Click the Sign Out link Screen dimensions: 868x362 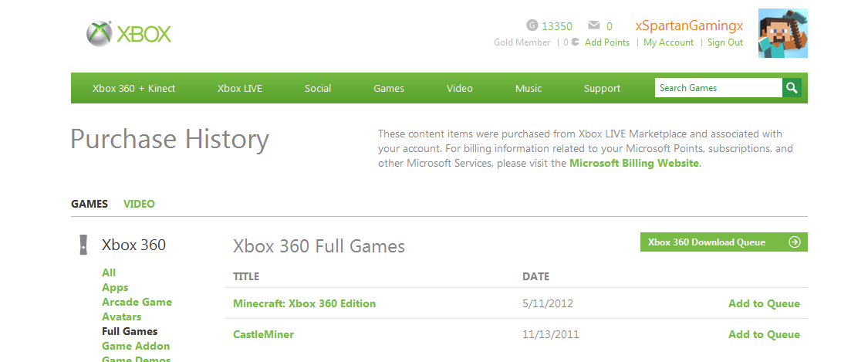pos(725,42)
